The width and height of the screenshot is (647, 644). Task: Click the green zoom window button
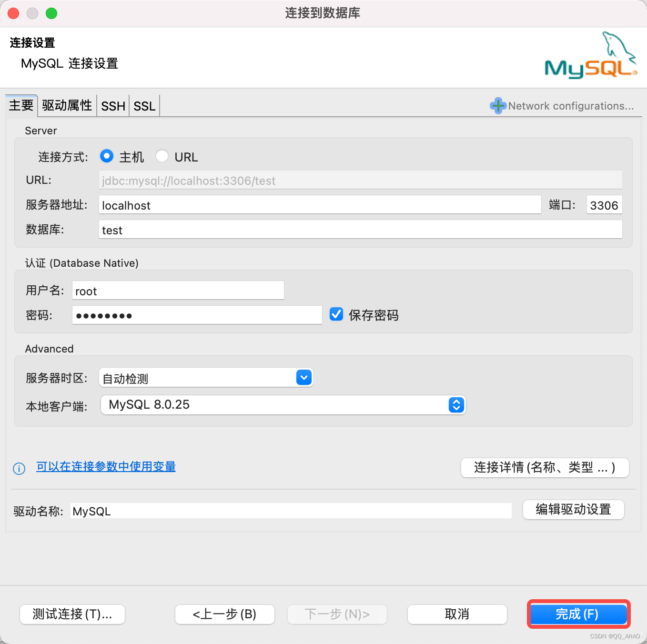tap(51, 13)
